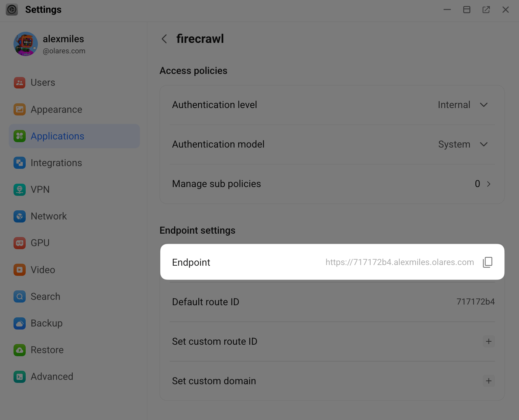519x420 pixels.
Task: Click the red GPU icon
Action: [x=20, y=243]
